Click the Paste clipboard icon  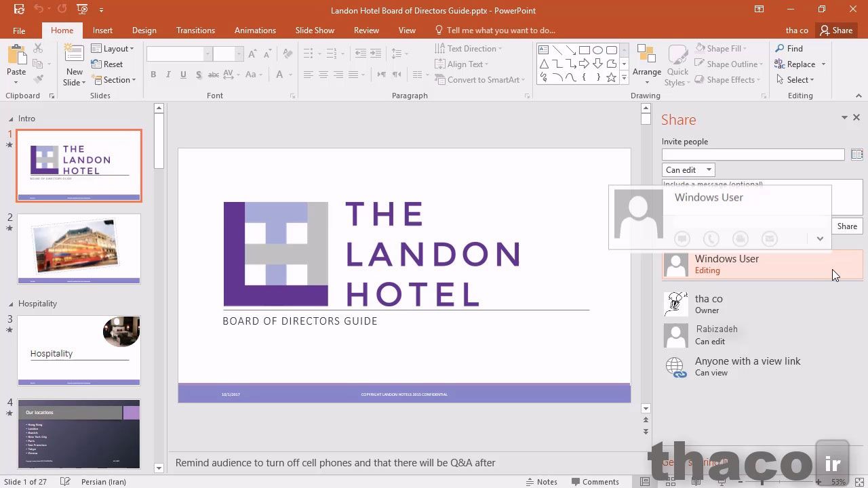[16, 54]
